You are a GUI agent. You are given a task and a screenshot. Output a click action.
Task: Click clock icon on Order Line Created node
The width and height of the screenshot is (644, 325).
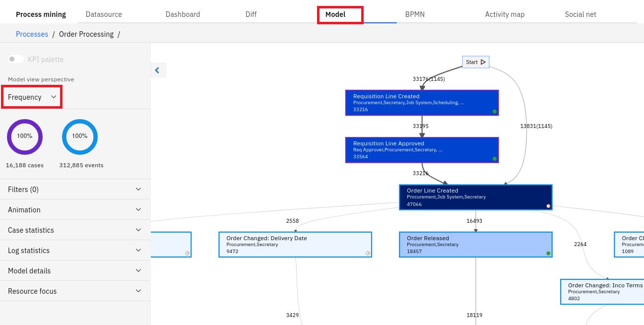click(x=547, y=205)
